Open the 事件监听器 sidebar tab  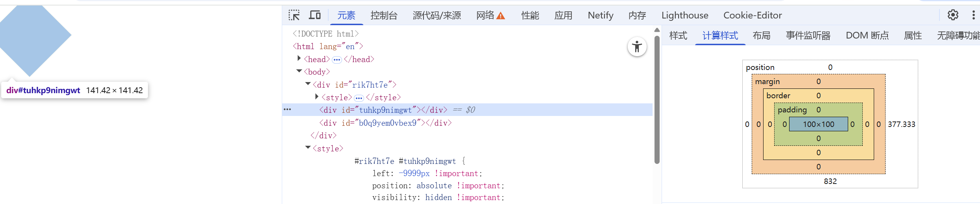pos(808,36)
